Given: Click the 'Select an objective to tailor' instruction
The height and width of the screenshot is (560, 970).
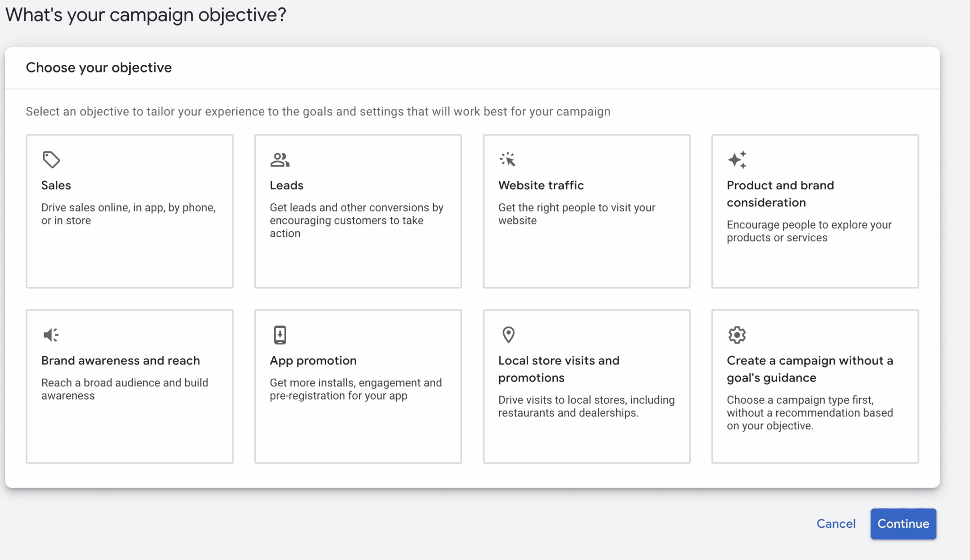Looking at the screenshot, I should [x=318, y=111].
